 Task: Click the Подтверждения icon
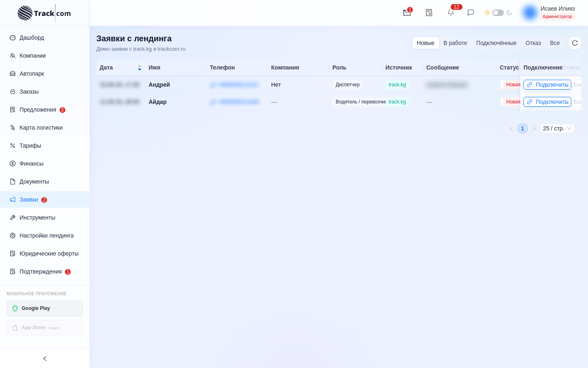(x=13, y=272)
